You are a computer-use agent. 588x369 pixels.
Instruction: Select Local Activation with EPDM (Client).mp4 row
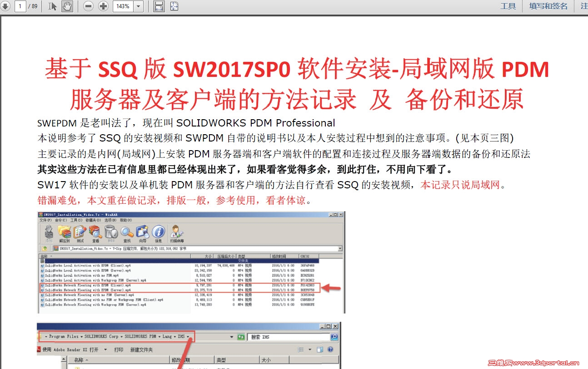180,265
